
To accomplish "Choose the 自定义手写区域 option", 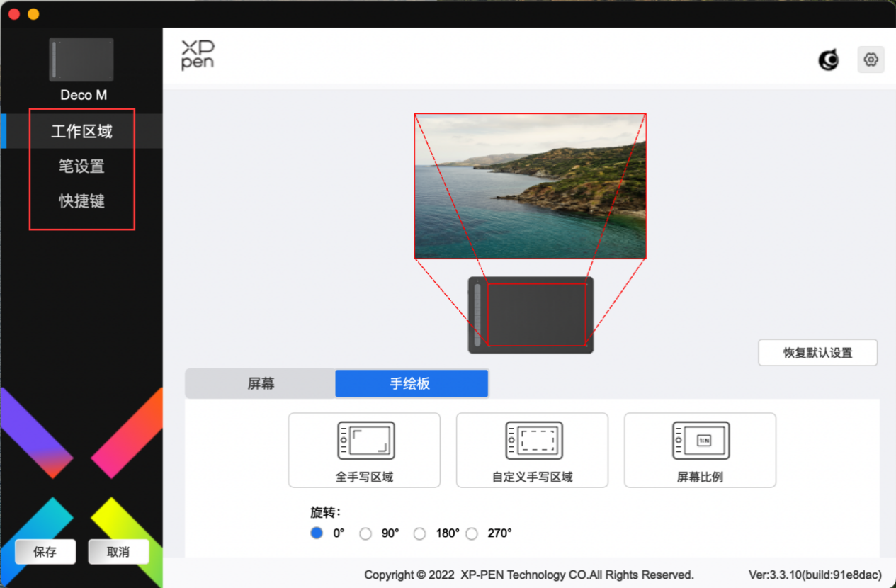I will (532, 451).
